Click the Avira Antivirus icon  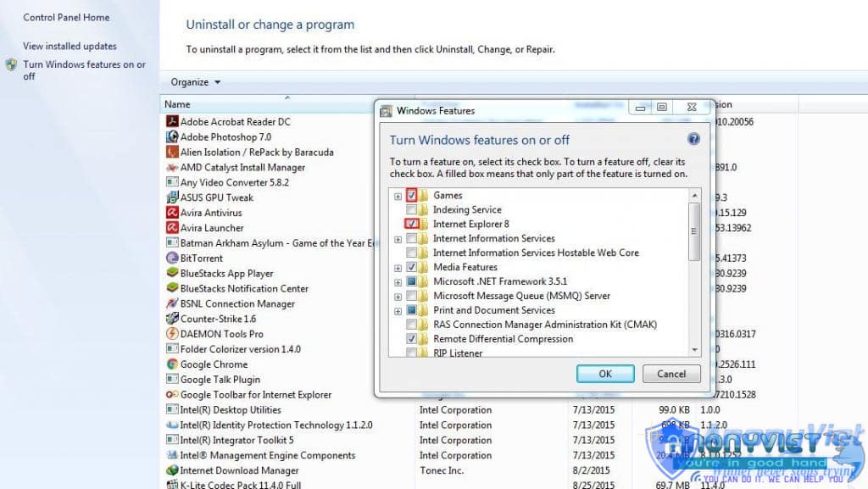pyautogui.click(x=172, y=213)
